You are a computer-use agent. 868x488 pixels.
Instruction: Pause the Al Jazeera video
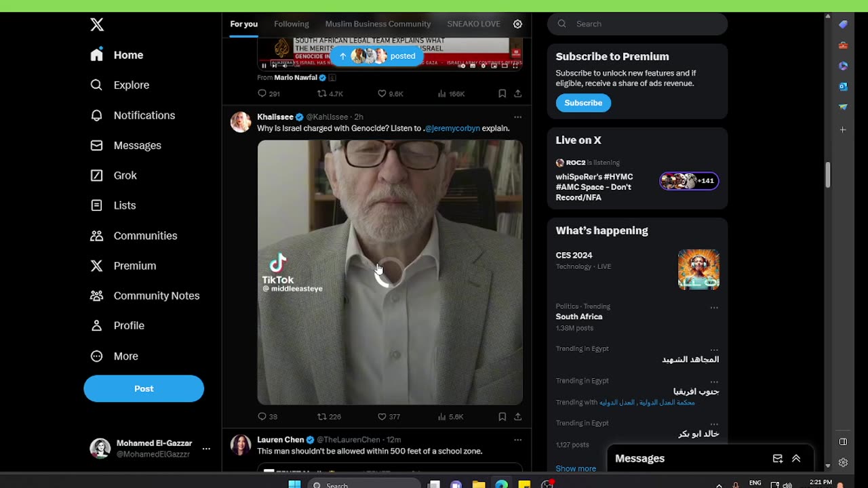pos(264,66)
